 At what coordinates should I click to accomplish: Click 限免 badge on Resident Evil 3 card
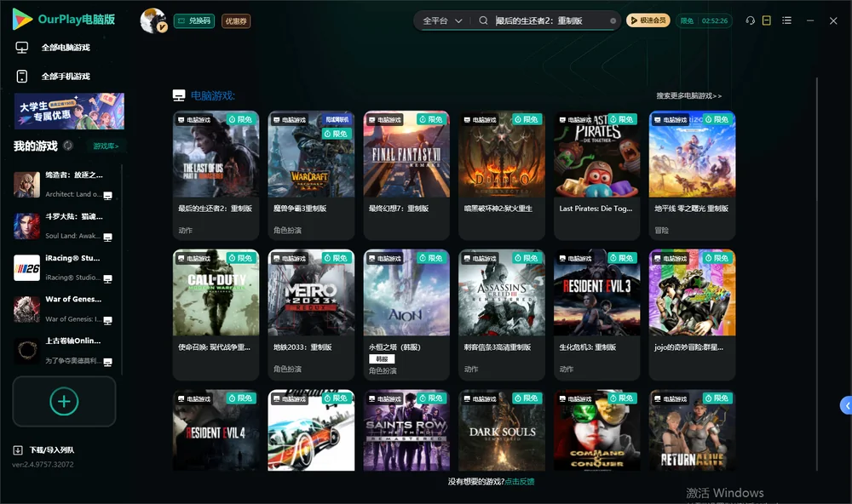click(622, 258)
